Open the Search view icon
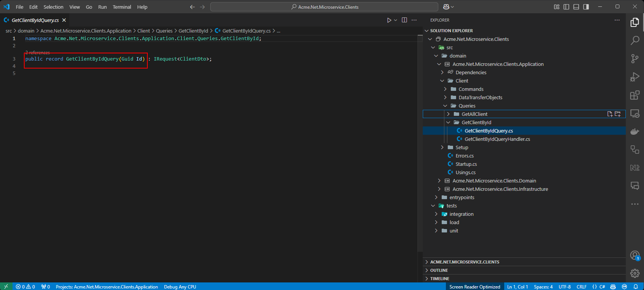The width and height of the screenshot is (644, 290). (x=635, y=41)
